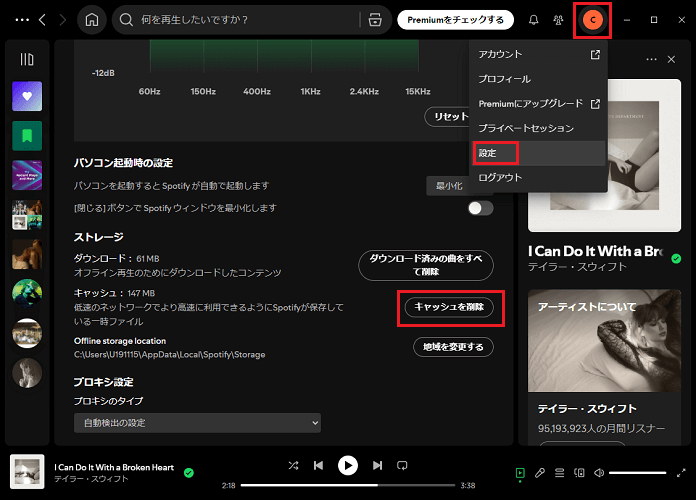Click Premiumをチェックする button

pyautogui.click(x=455, y=20)
